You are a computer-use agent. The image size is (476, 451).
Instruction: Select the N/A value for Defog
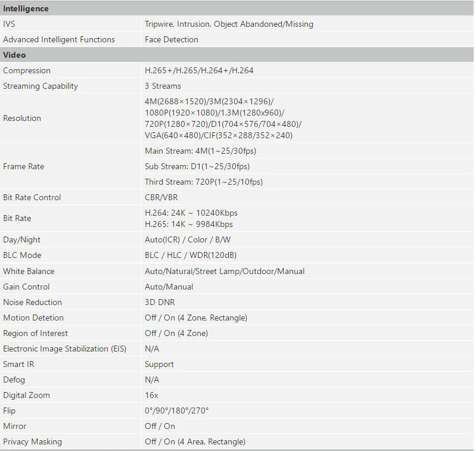[x=152, y=380]
